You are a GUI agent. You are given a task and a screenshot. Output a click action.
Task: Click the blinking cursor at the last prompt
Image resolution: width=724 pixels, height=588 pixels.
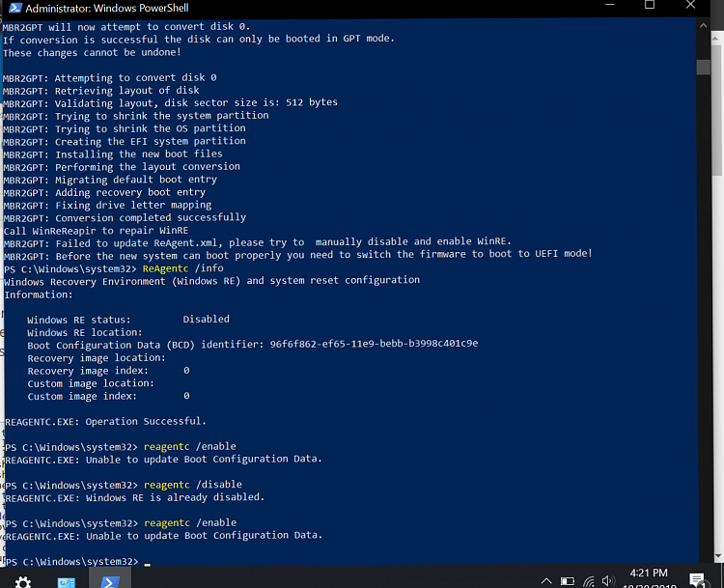[x=148, y=562]
